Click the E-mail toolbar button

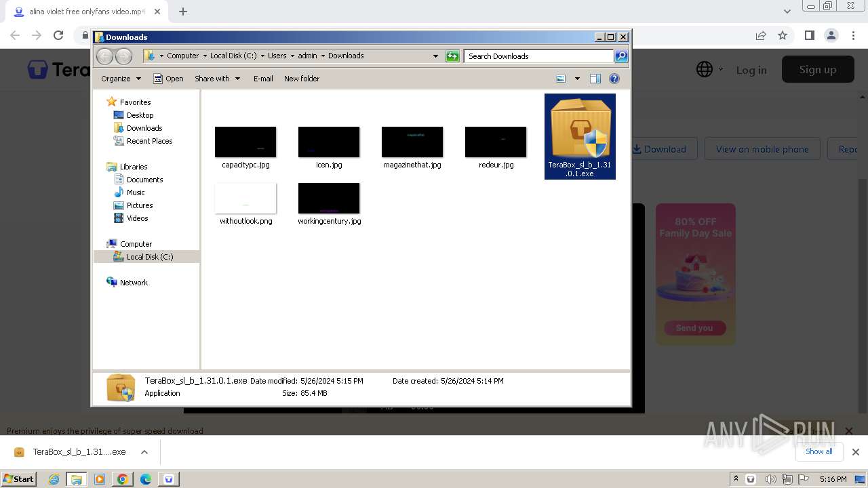[263, 79]
